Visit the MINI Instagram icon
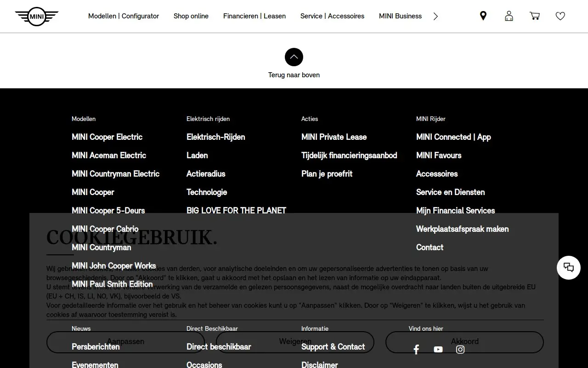 pos(460,350)
